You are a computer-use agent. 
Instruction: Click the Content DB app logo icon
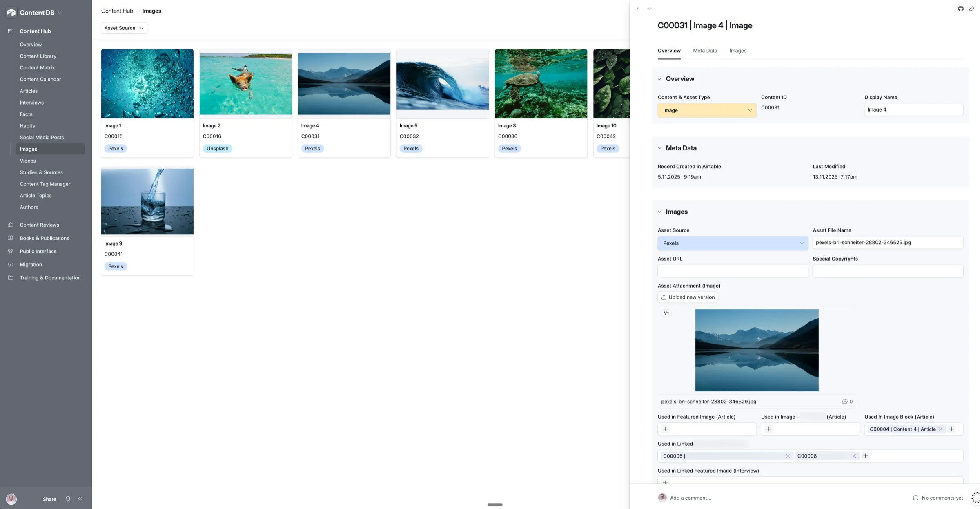click(11, 13)
